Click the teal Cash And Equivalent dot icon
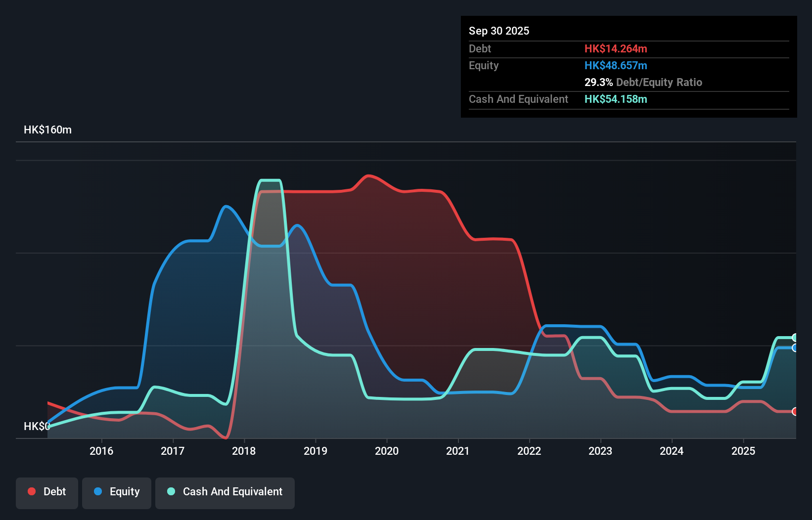Image resolution: width=812 pixels, height=520 pixels. (x=170, y=491)
